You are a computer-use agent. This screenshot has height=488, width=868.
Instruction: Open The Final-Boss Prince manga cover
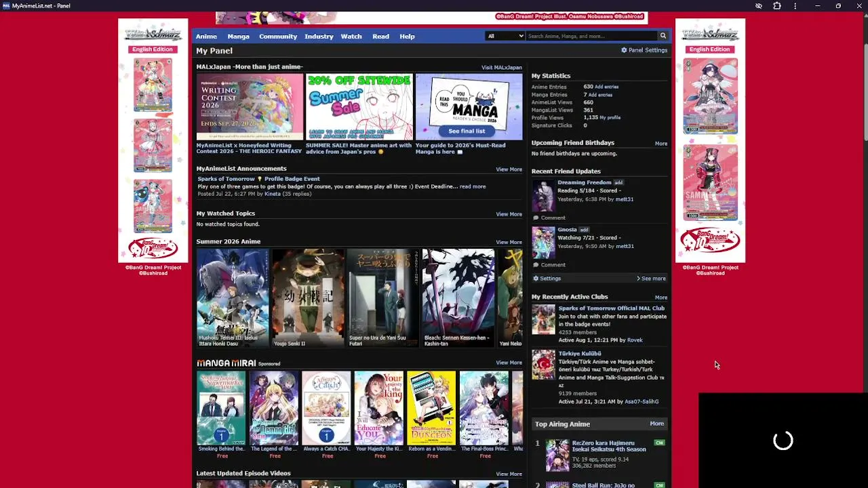(484, 407)
